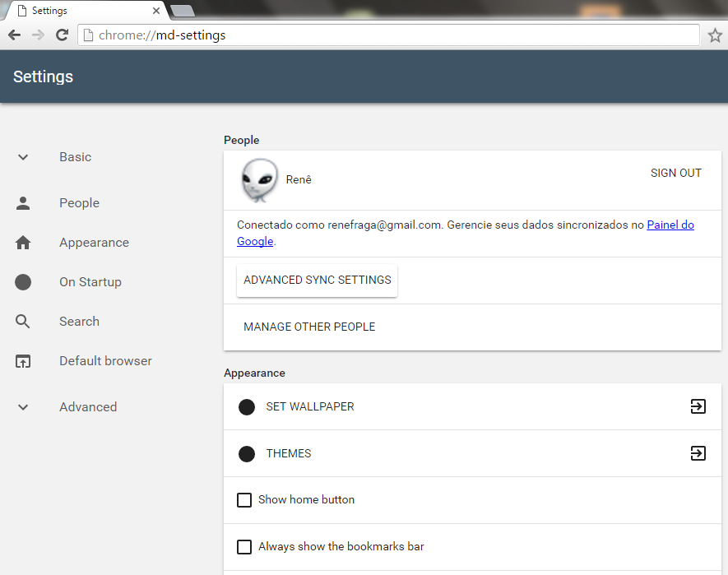The height and width of the screenshot is (575, 728).
Task: Toggle Always show the bookmarks bar checkbox
Action: [244, 547]
